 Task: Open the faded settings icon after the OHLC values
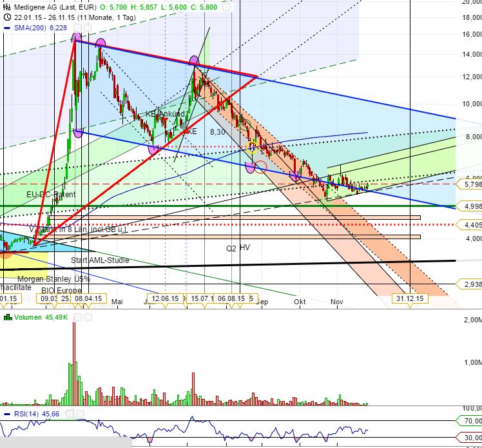click(227, 7)
